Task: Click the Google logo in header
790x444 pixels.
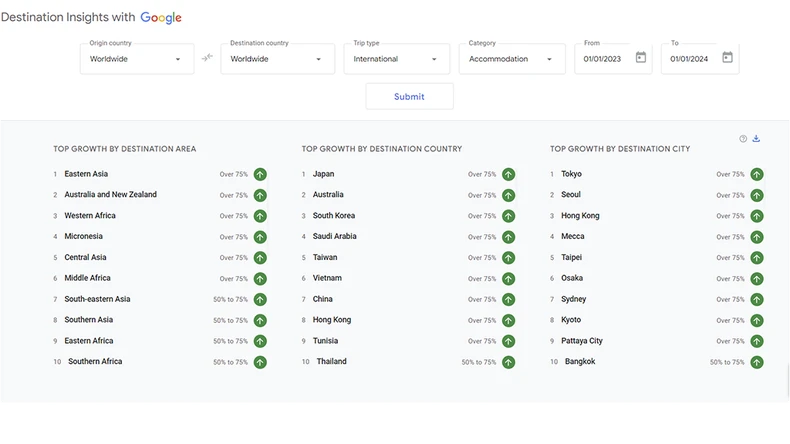Action: tap(161, 18)
